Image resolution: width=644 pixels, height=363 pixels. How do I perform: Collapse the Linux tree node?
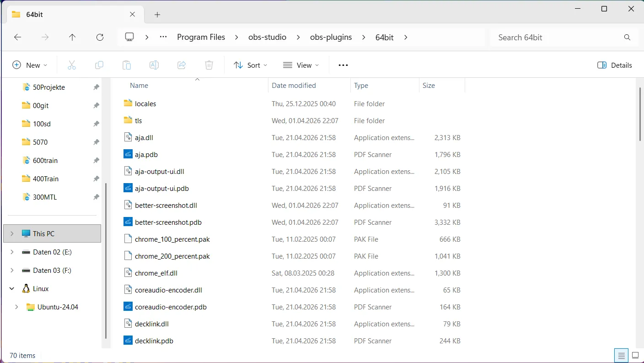pyautogui.click(x=12, y=288)
